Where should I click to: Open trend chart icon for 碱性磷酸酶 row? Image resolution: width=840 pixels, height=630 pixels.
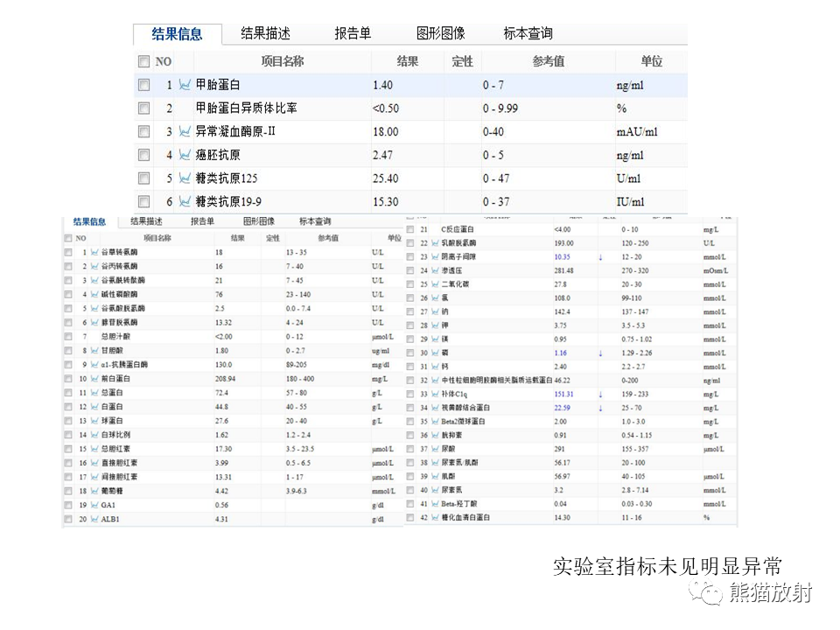[x=94, y=294]
